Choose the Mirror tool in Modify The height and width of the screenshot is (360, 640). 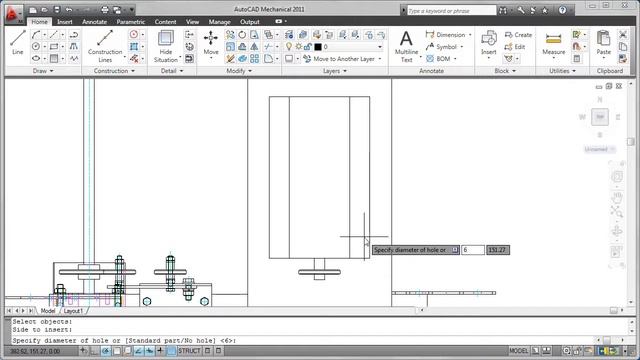[x=254, y=47]
